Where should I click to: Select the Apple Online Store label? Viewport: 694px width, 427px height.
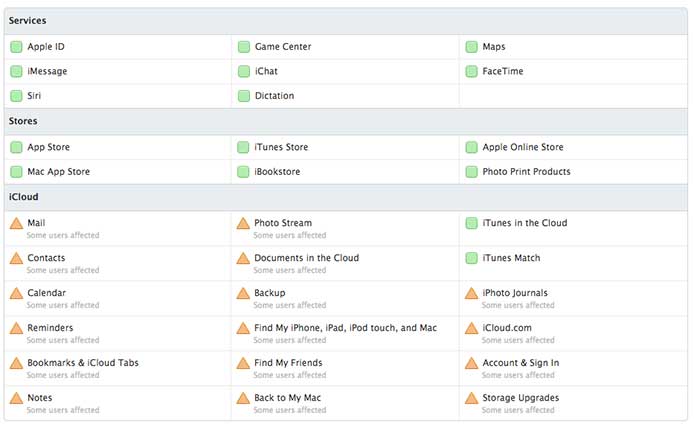coord(523,147)
